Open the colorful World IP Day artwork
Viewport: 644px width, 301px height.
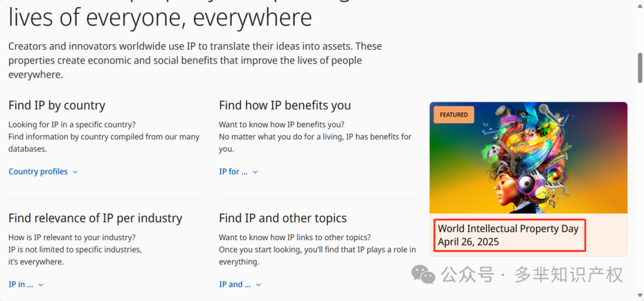click(x=528, y=158)
